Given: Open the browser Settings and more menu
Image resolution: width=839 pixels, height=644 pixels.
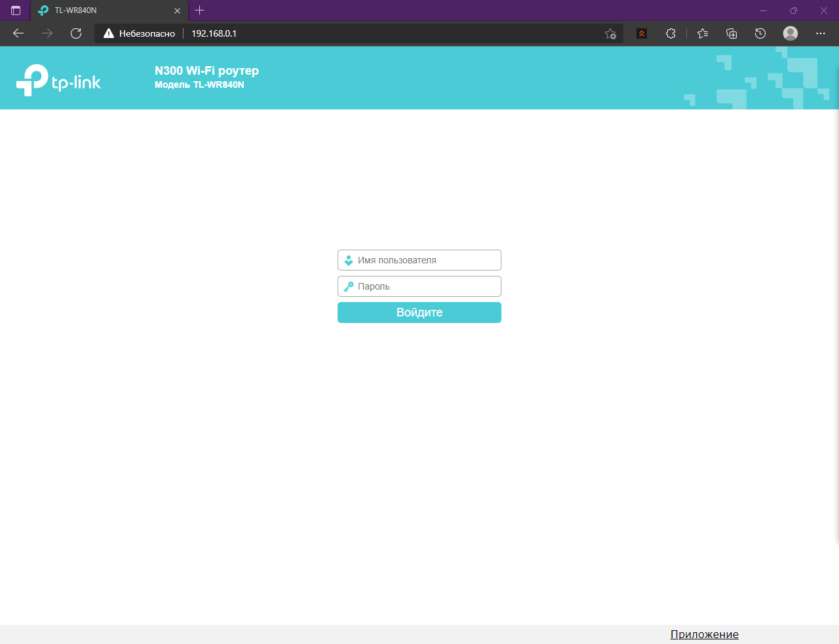Looking at the screenshot, I should (821, 33).
